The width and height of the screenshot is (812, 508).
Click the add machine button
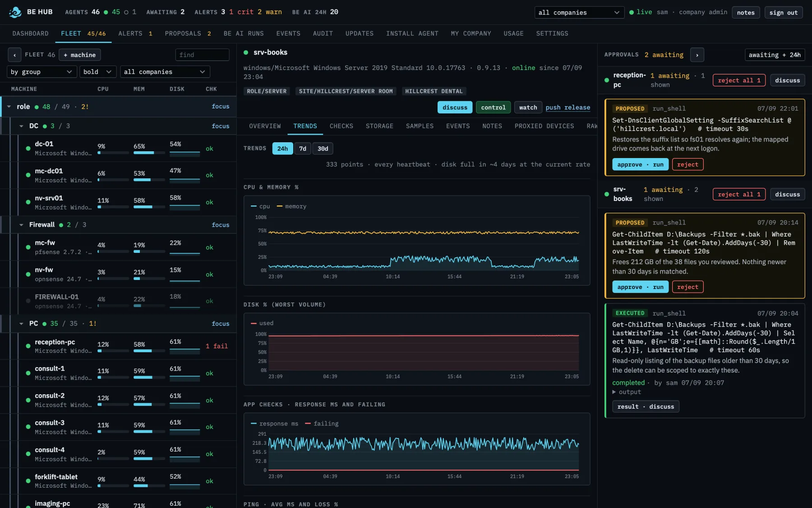(79, 55)
